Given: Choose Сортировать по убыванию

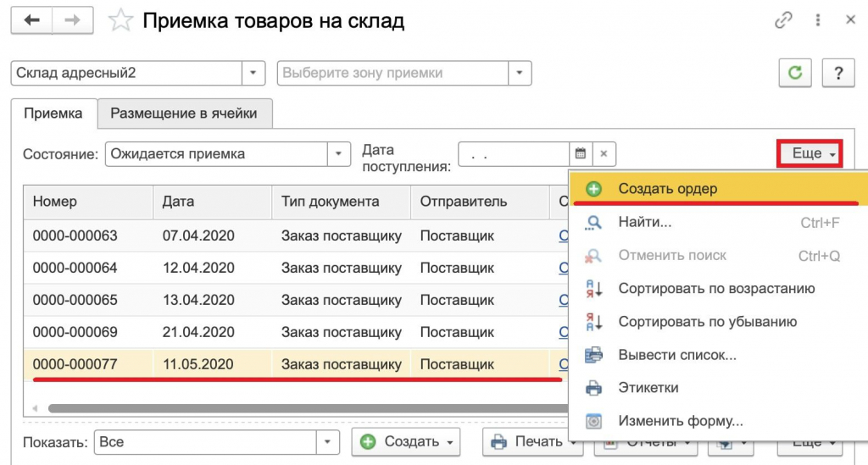Looking at the screenshot, I should click(719, 322).
